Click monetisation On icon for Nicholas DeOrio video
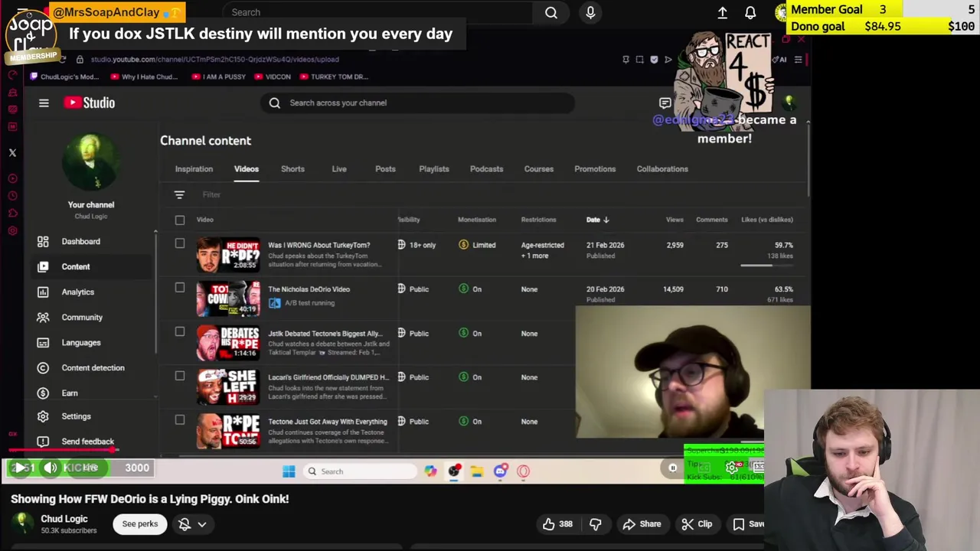The width and height of the screenshot is (980, 551). (463, 289)
